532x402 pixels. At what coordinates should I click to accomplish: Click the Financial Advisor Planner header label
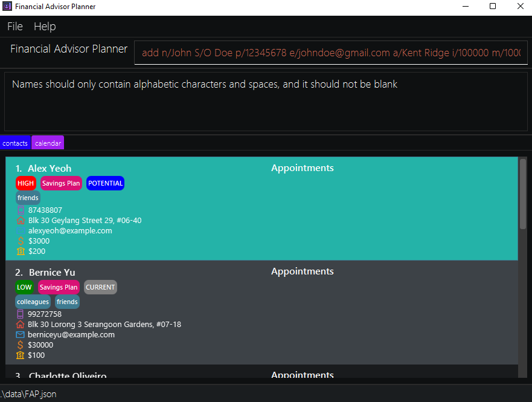coord(69,49)
